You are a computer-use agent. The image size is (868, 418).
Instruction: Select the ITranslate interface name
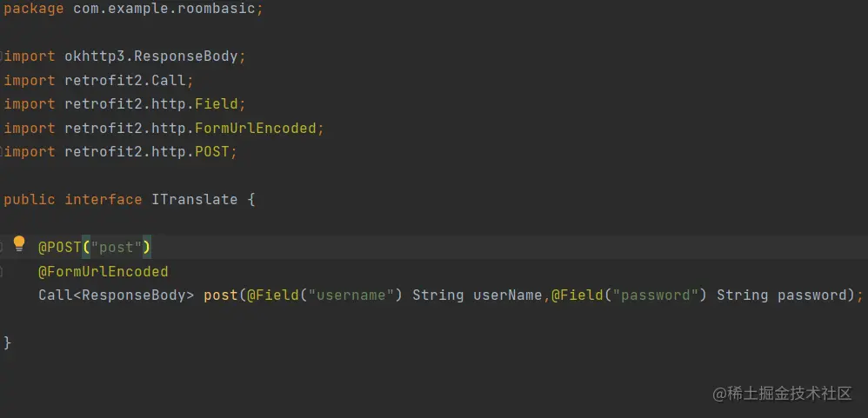194,199
